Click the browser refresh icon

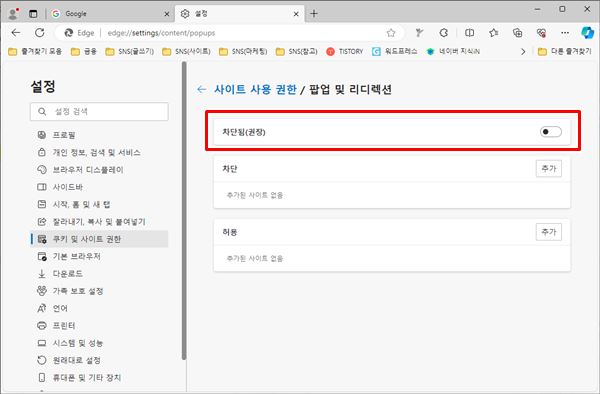pos(40,33)
